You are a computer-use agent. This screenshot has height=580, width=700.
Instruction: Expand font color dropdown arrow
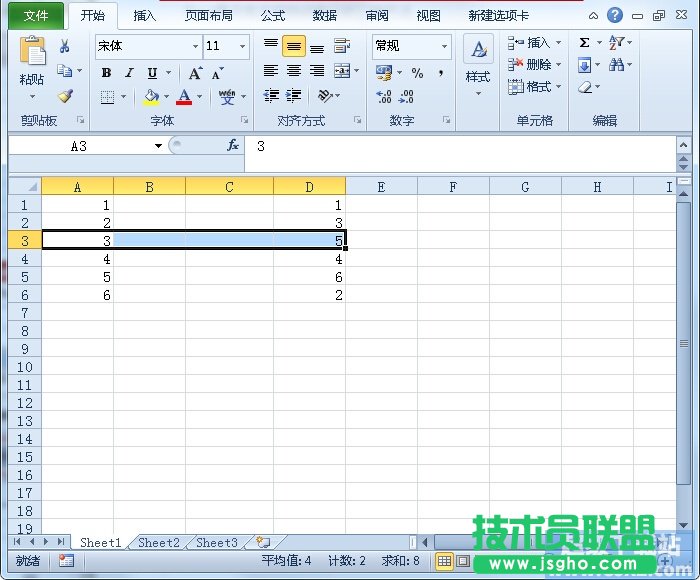pyautogui.click(x=200, y=97)
